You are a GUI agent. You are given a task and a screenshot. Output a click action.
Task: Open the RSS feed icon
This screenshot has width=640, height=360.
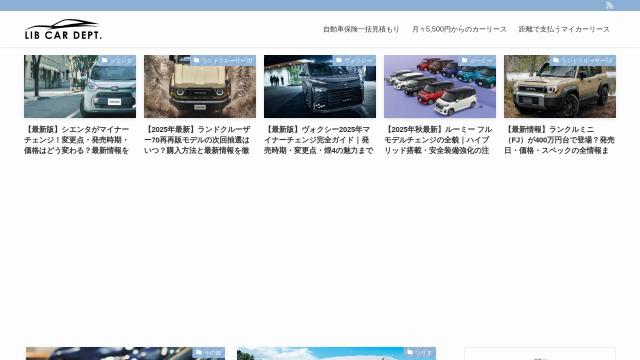tap(609, 5)
